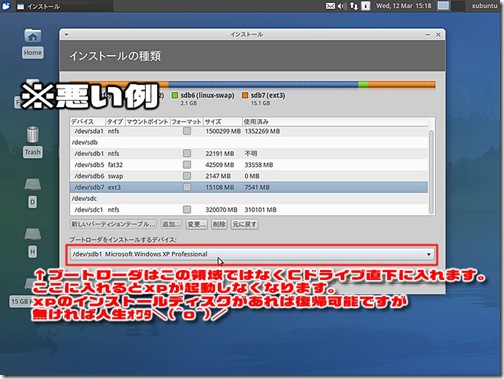
Task: Sort by the タイプ column header
Action: [x=115, y=122]
